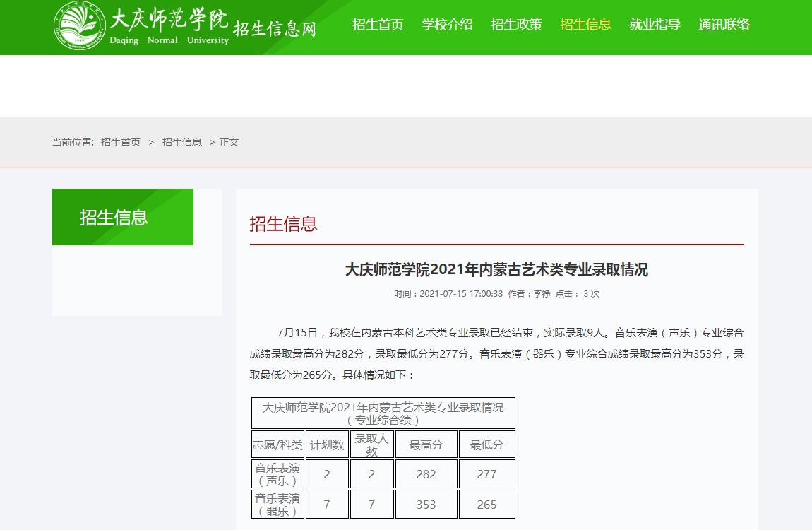The image size is (812, 530).
Task: Click the table caption with 专业综合绩
Action: tap(383, 413)
